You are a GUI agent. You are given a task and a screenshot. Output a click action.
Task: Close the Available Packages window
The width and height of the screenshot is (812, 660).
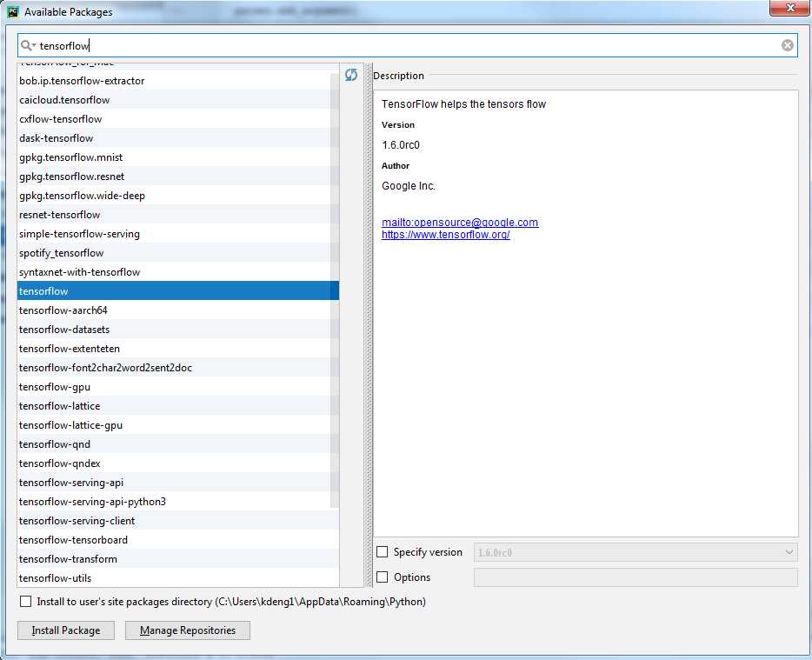pyautogui.click(x=789, y=8)
